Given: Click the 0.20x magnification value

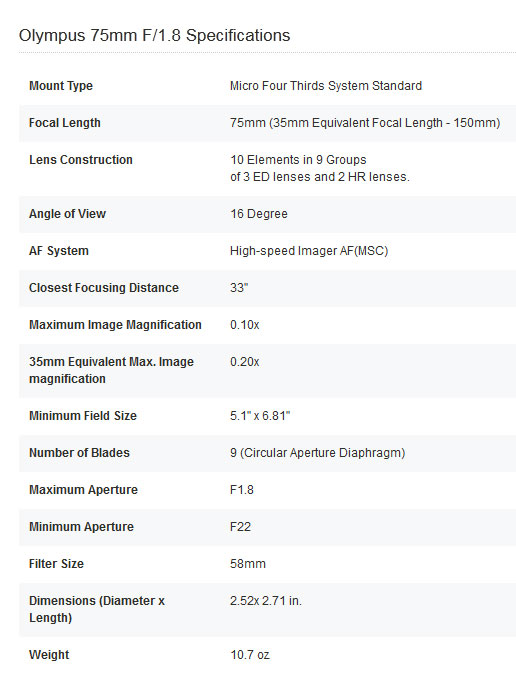Looking at the screenshot, I should 245,362.
